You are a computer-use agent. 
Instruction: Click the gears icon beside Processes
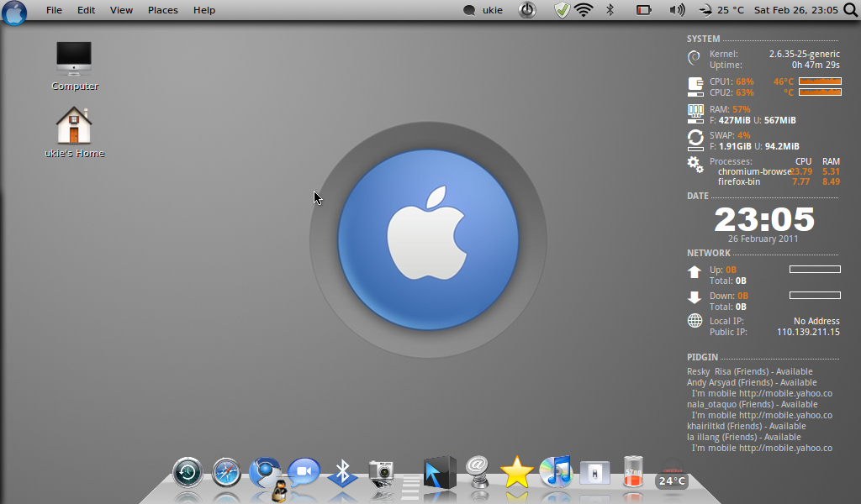click(695, 165)
